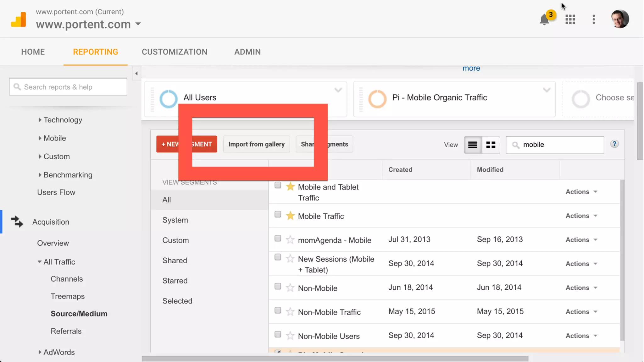Open the Google apps grid icon
The width and height of the screenshot is (644, 362).
point(570,19)
